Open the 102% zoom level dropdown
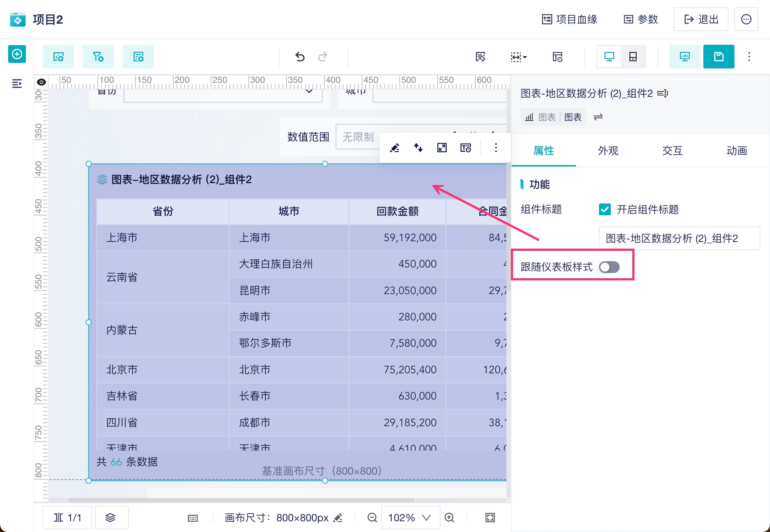The width and height of the screenshot is (770, 532). pyautogui.click(x=411, y=518)
